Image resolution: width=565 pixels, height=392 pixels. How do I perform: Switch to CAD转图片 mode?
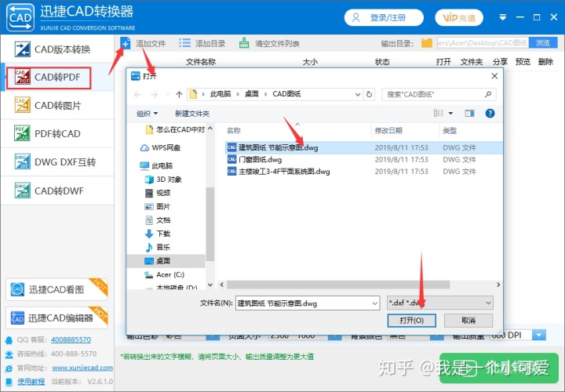(x=57, y=106)
